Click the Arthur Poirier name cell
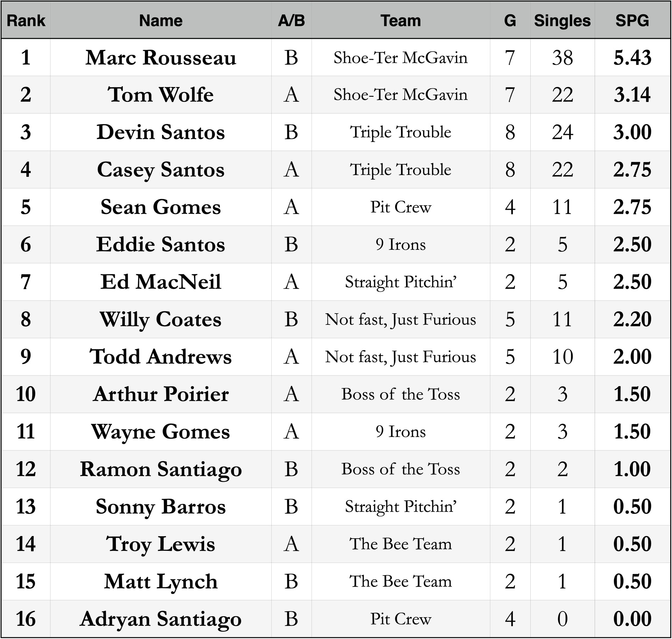 tap(161, 394)
